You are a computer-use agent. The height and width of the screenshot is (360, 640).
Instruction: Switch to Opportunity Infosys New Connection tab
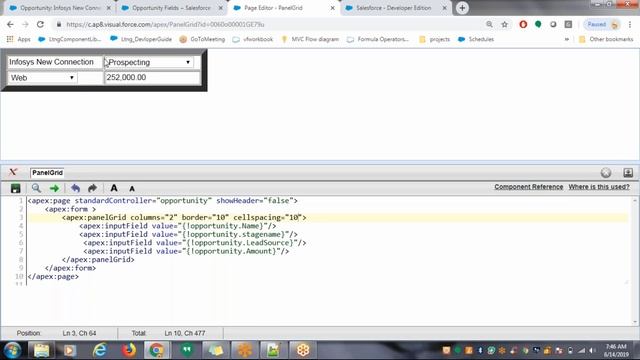tap(60, 8)
